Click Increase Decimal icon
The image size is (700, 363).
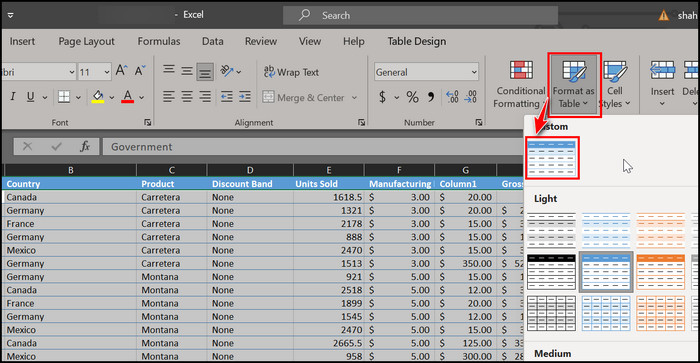(452, 96)
